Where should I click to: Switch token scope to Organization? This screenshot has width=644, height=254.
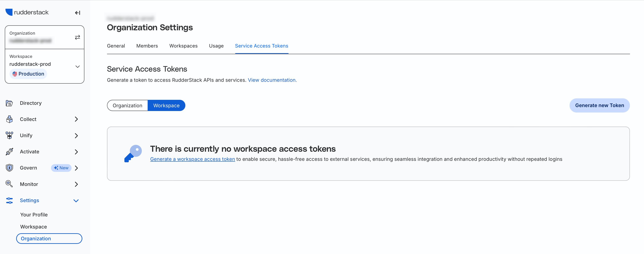tap(127, 106)
